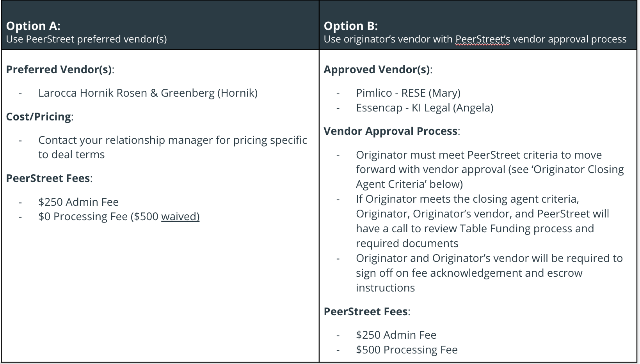The image size is (640, 364).
Task: Click the "Approved Vendor(s)" heading
Action: [x=377, y=70]
